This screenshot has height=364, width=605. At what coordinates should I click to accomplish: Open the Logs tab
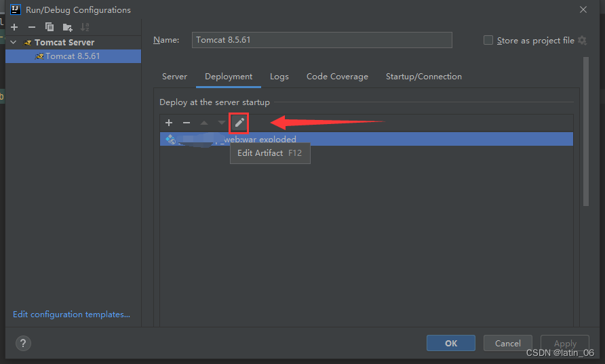click(x=279, y=77)
